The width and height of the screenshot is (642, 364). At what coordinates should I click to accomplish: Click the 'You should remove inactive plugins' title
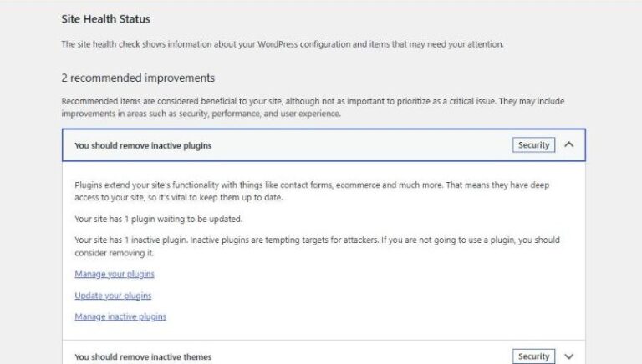(143, 145)
